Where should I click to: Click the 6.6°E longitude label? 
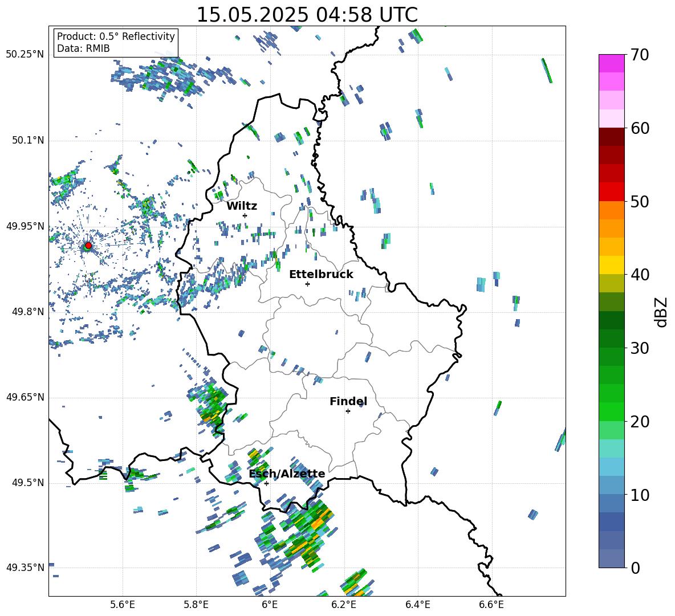pos(491,605)
